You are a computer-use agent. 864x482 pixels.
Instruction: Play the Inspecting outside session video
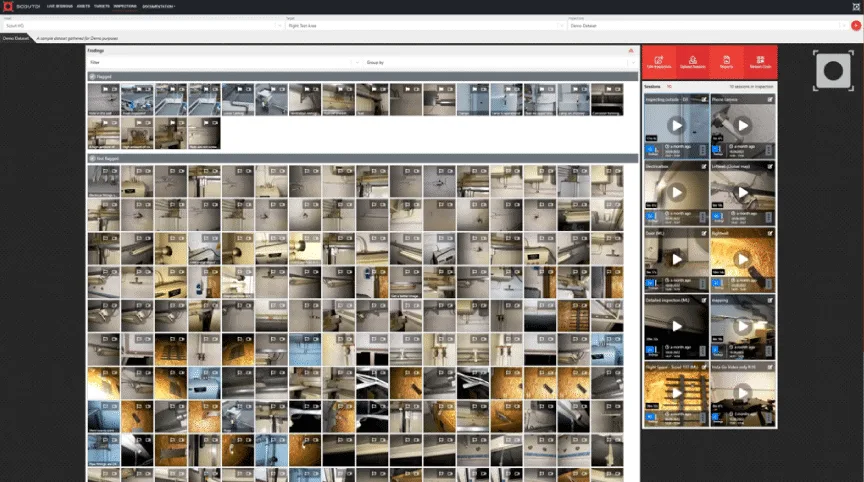(676, 126)
